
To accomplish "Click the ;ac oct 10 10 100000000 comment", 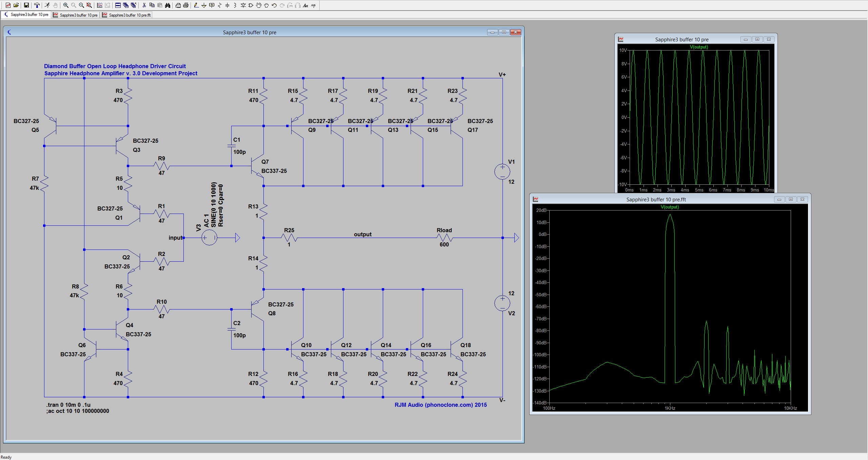I will point(78,411).
